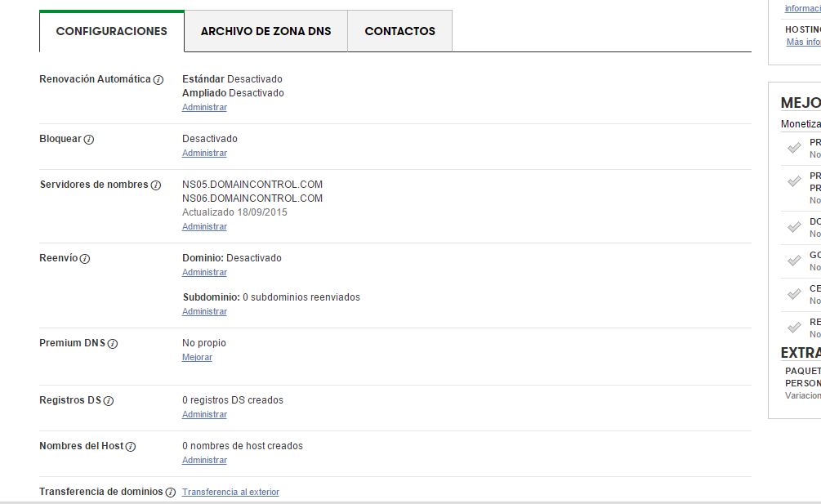This screenshot has height=504, width=821.
Task: Open the Contactos tab
Action: (x=399, y=31)
